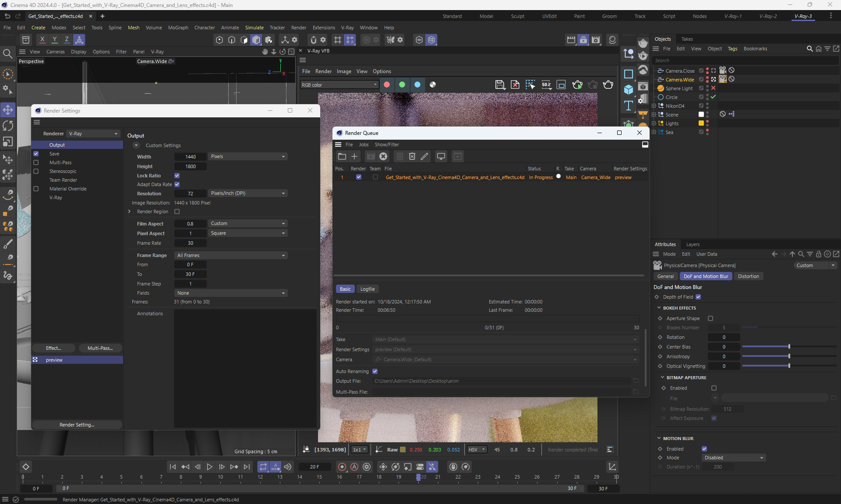Image resolution: width=841 pixels, height=504 pixels.
Task: Toggle the Lock Ratio checkbox
Action: (x=177, y=176)
